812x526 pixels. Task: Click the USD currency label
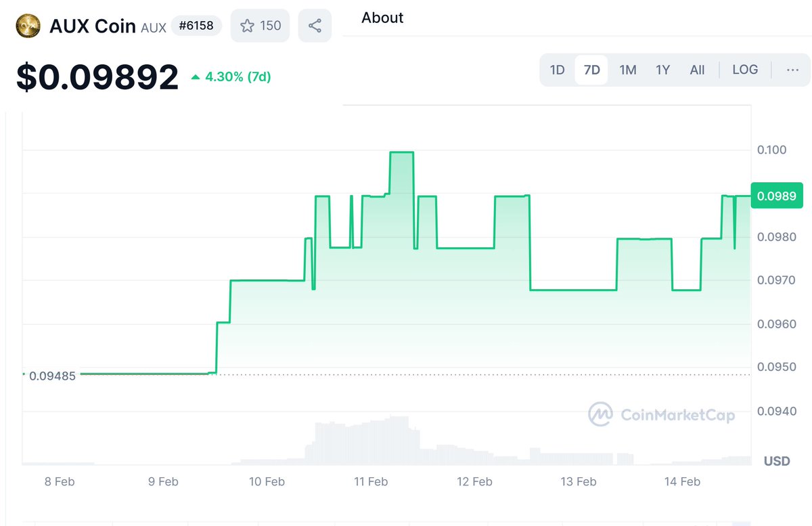777,461
